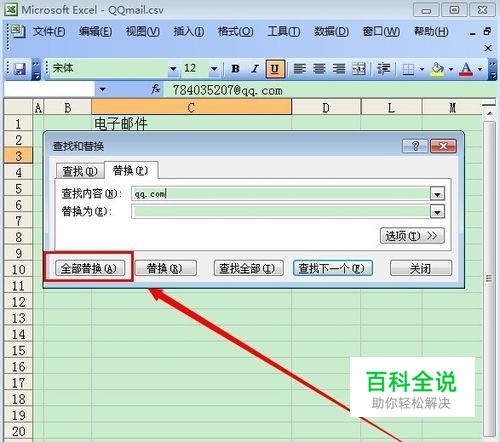Viewport: 500px width, 442px height.
Task: Click the 替换为 input field
Action: [x=281, y=212]
